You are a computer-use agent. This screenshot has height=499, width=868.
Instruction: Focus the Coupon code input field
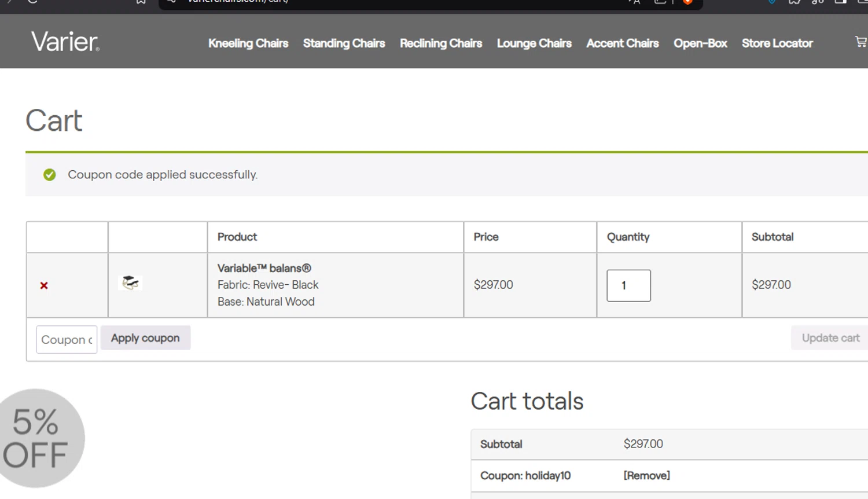coord(67,340)
